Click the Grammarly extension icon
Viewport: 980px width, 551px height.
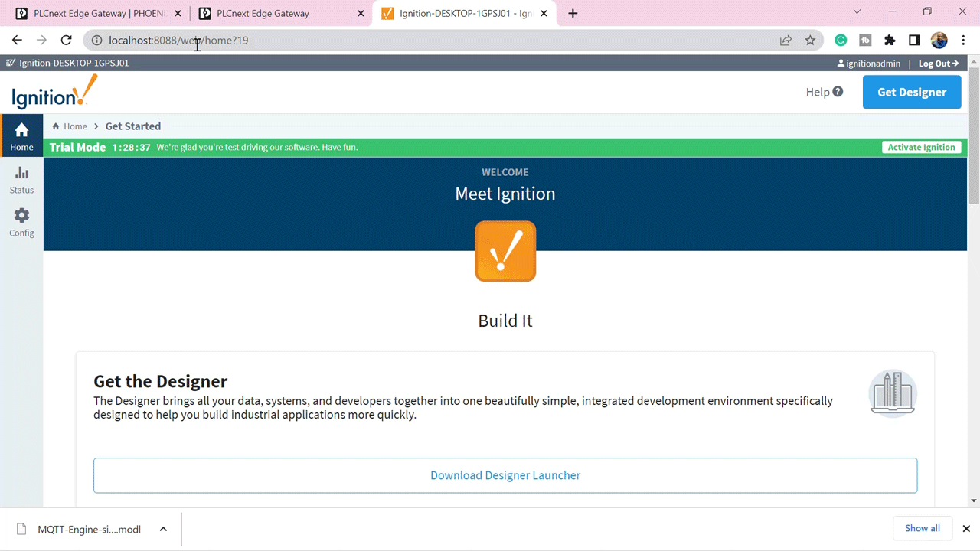point(841,41)
